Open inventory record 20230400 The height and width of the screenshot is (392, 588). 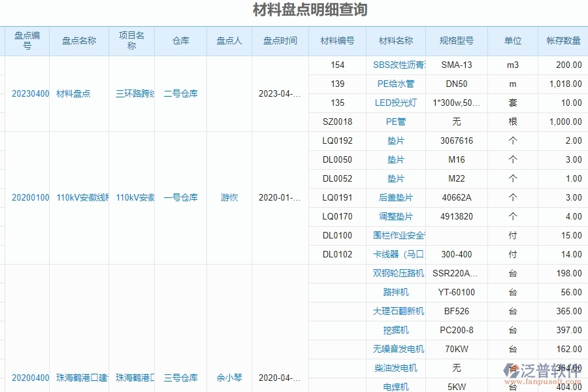[30, 93]
